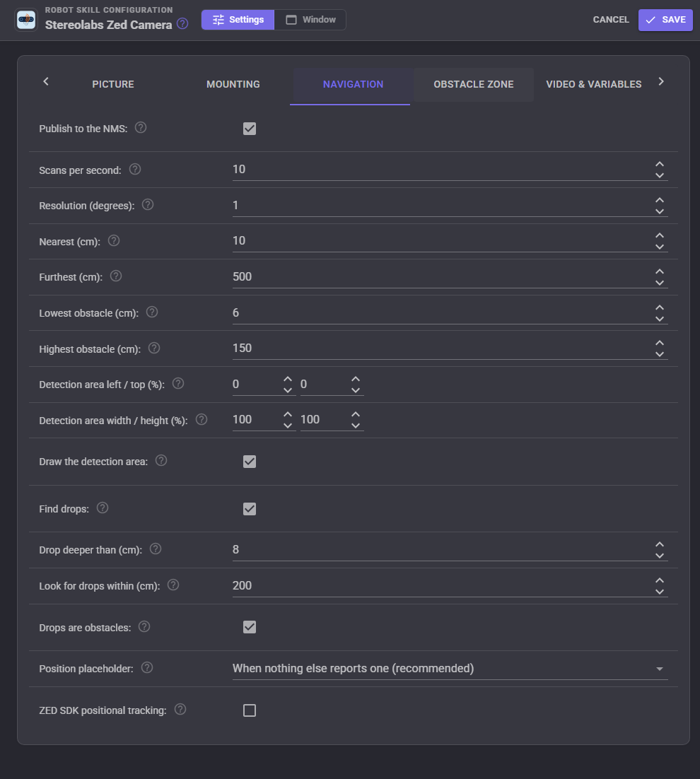700x779 pixels.
Task: Open the Position placeholder dropdown
Action: 450,669
